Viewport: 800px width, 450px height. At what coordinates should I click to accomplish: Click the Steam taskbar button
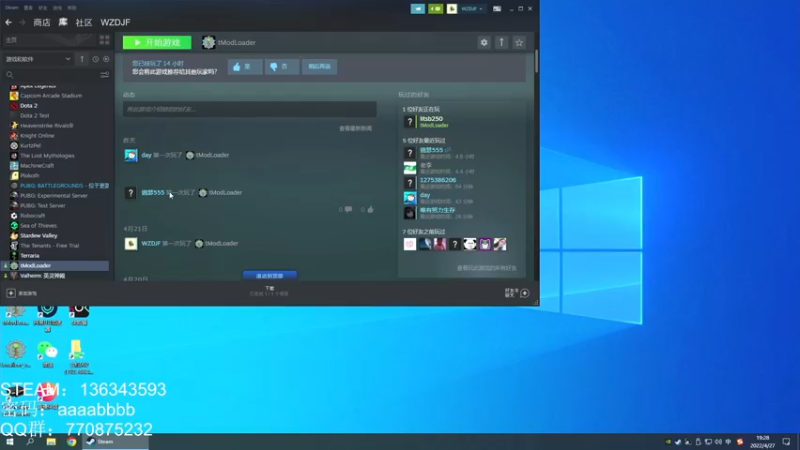(x=115, y=442)
